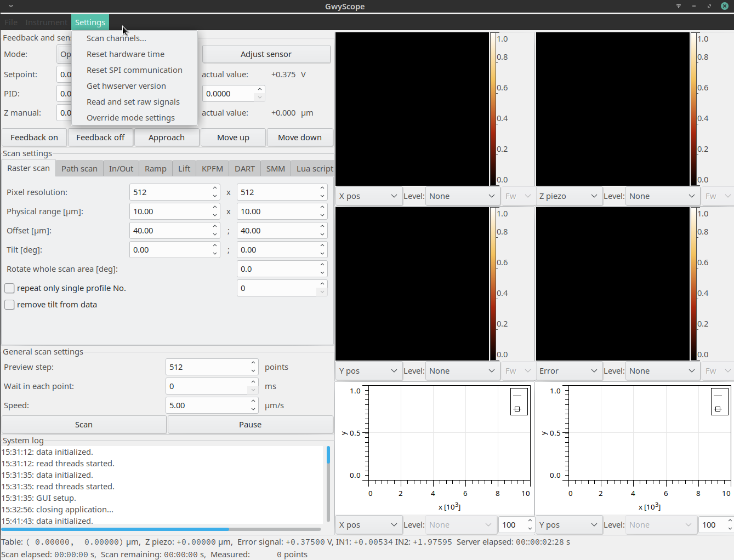Increase left graph 100 value using up arrow
The image size is (734, 560).
[530, 521]
